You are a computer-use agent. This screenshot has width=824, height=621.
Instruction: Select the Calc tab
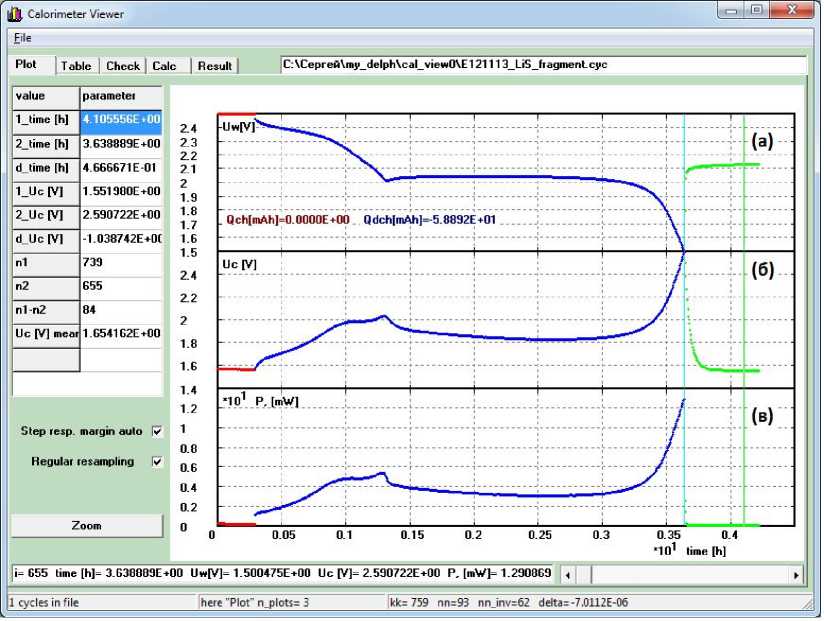click(164, 66)
